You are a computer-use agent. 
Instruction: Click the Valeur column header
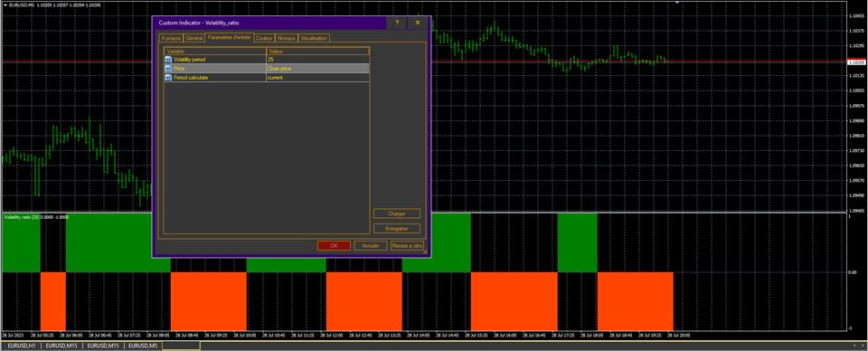pyautogui.click(x=317, y=51)
